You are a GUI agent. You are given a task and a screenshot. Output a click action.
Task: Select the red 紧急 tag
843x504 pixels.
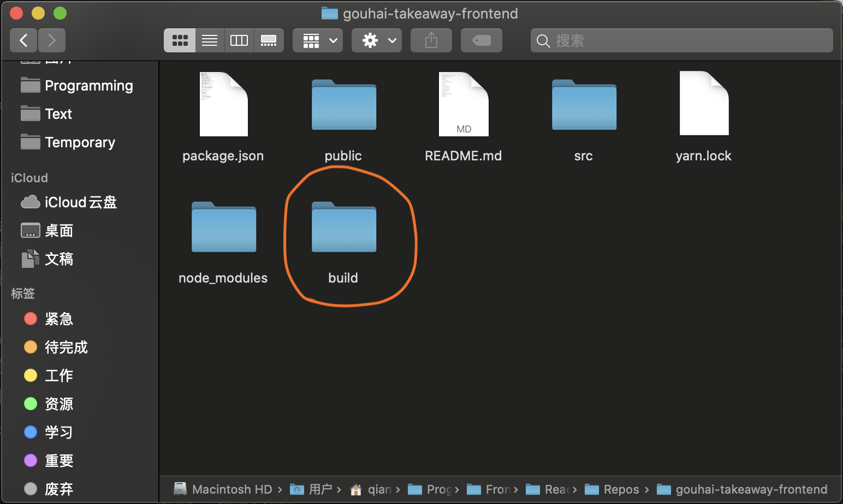(58, 319)
